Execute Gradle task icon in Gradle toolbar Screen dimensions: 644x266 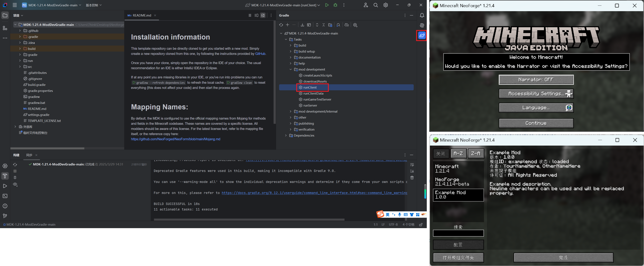click(309, 25)
